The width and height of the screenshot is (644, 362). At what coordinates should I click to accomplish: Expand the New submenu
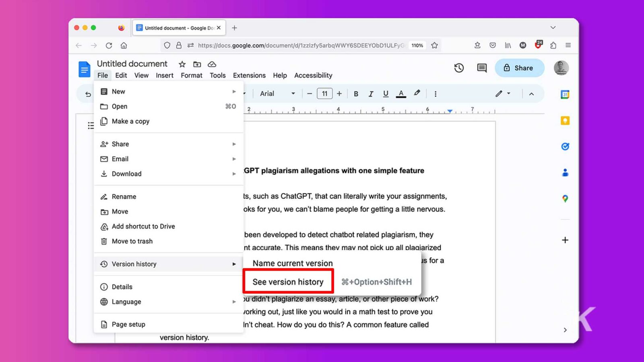coord(169,92)
